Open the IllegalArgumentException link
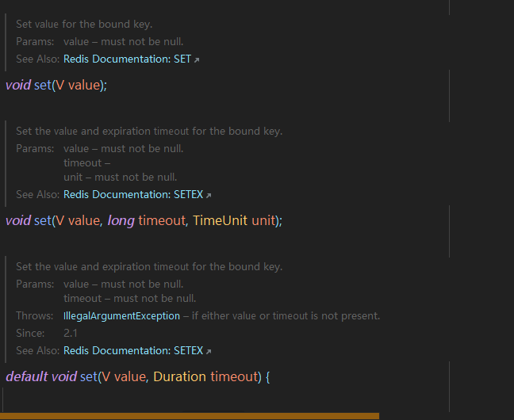 click(x=121, y=316)
